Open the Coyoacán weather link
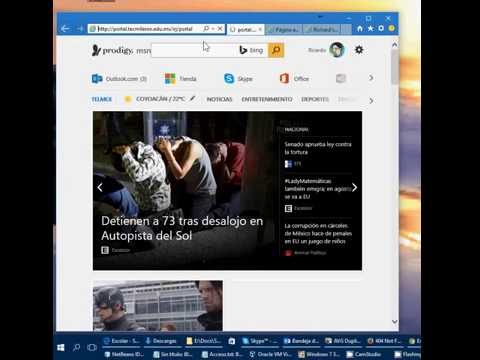 tap(155, 99)
